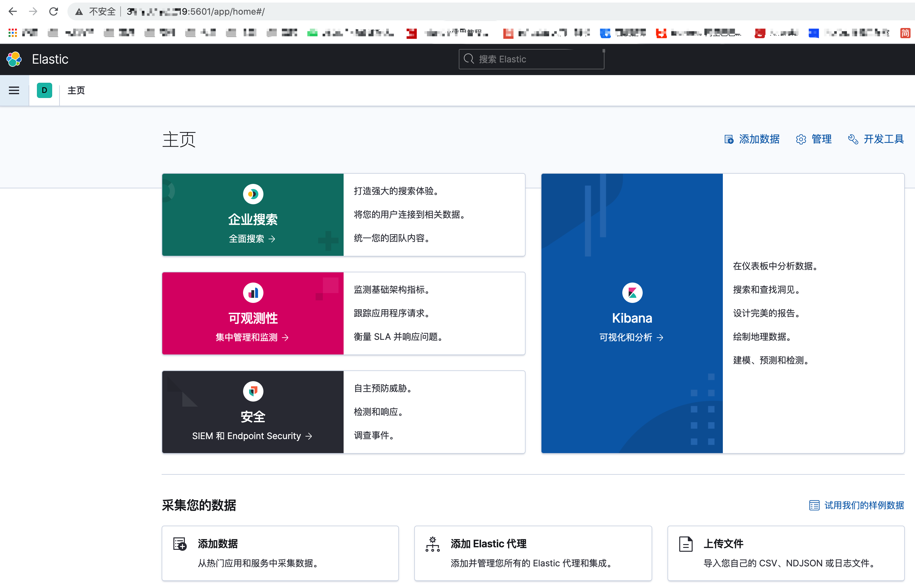This screenshot has width=915, height=588.
Task: Click the 搜索 Elastic search field
Action: coord(531,59)
